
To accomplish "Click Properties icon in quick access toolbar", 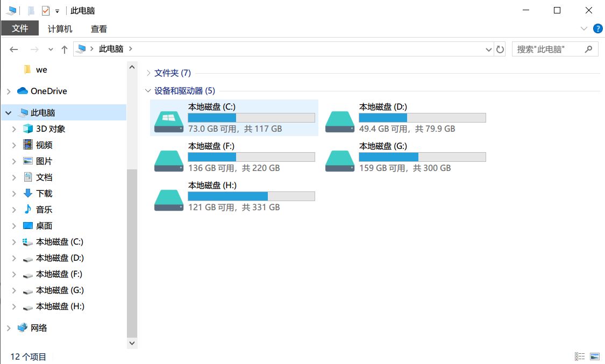I will tap(46, 10).
